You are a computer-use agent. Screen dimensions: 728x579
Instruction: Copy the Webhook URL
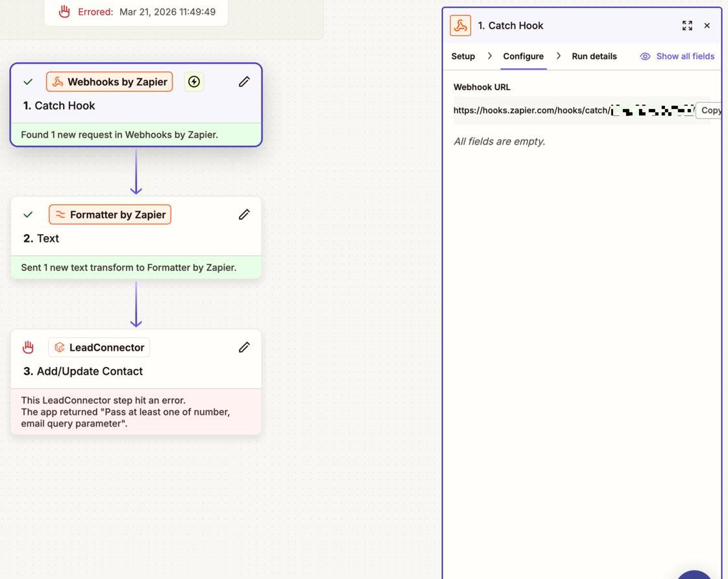[x=710, y=110]
